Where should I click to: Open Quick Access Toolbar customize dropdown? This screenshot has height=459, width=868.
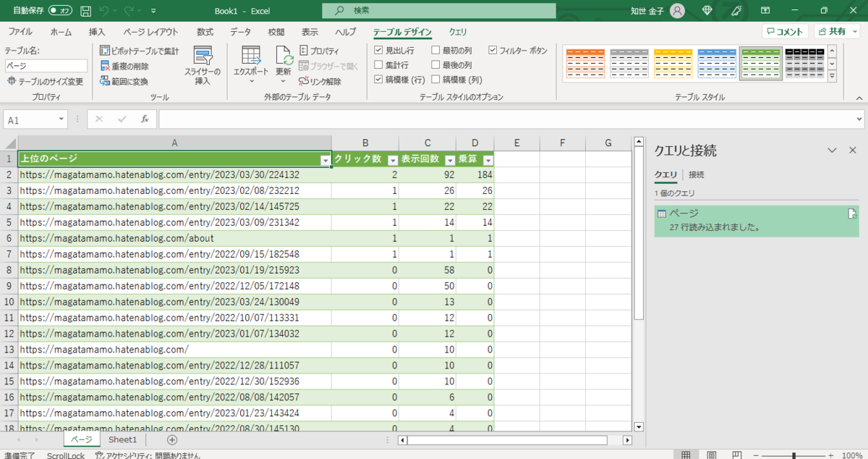pyautogui.click(x=153, y=12)
